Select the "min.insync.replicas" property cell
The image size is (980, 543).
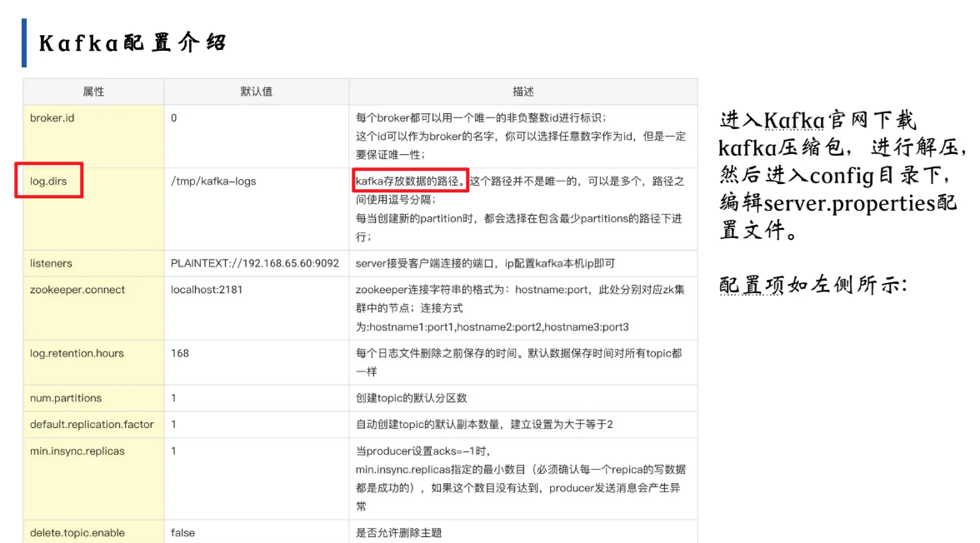(x=93, y=479)
